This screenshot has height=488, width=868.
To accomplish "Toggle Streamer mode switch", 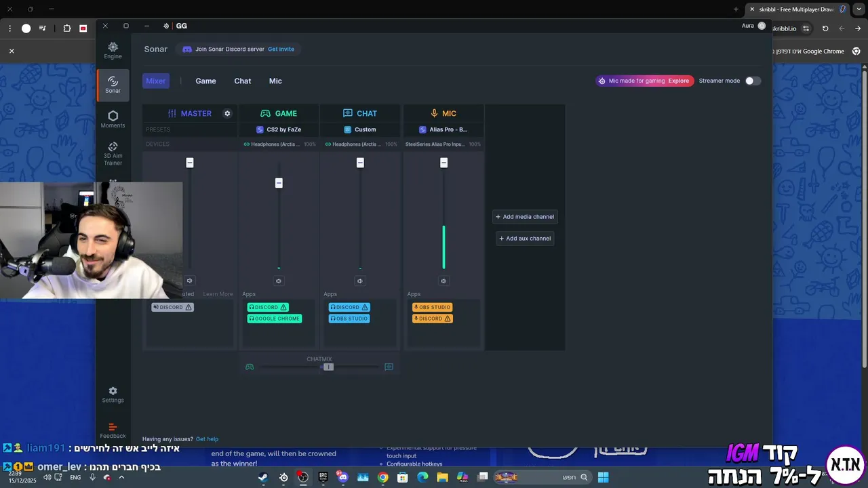I will (753, 81).
